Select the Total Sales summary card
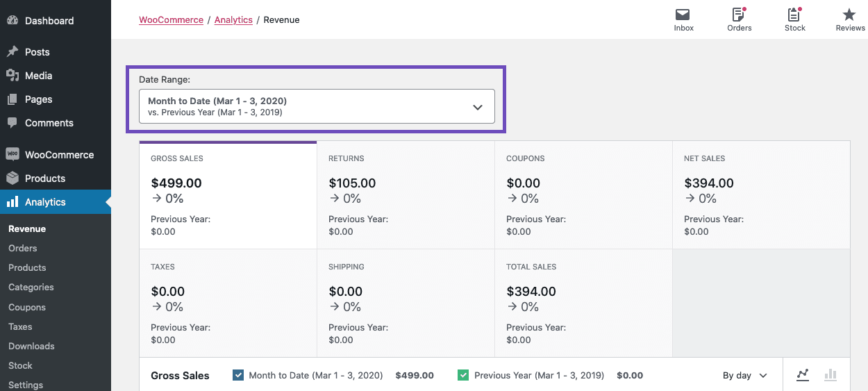 click(583, 303)
